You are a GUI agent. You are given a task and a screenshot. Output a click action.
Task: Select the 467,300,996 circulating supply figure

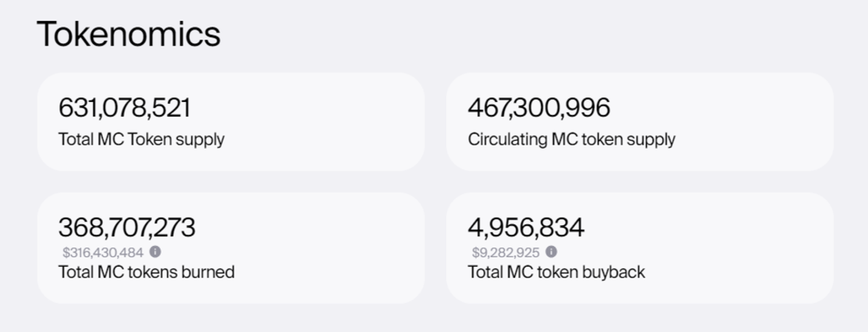(538, 108)
